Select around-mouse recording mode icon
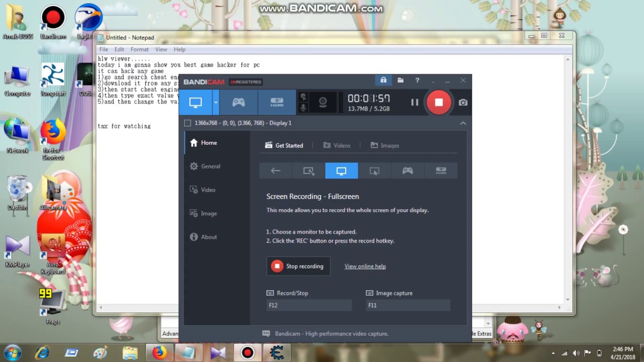This screenshot has height=362, width=644. [x=374, y=171]
